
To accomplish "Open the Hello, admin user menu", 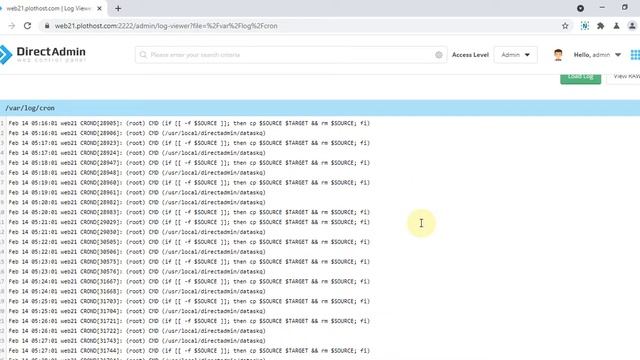I will pos(597,55).
